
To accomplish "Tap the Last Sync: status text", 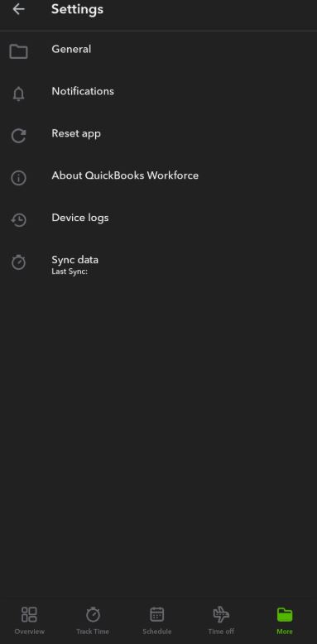I will pyautogui.click(x=70, y=272).
